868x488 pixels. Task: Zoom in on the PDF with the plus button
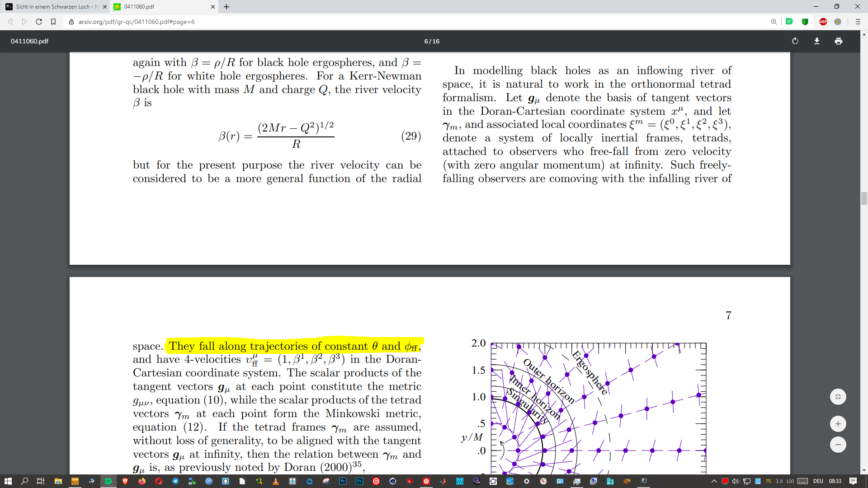(x=838, y=424)
